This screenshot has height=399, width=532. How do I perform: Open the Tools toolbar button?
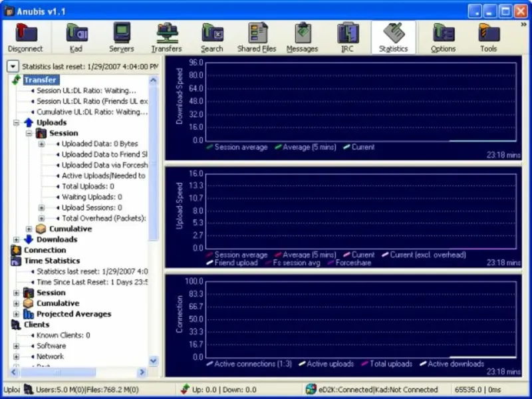488,37
